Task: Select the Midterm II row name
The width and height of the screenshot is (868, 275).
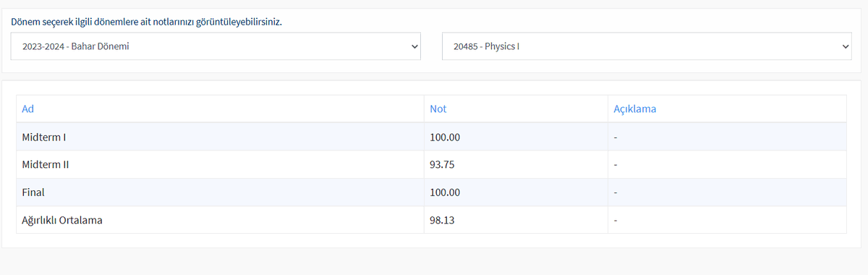Action: (46, 164)
